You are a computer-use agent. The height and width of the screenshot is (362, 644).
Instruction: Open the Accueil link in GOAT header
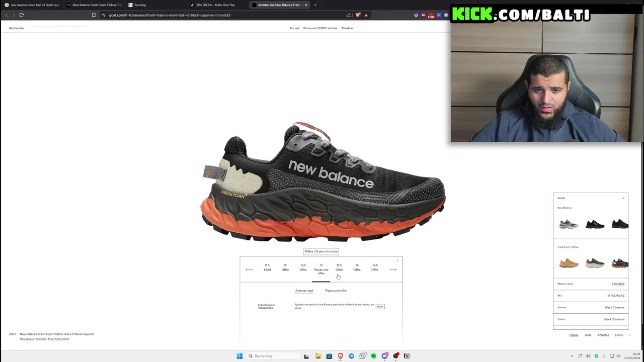click(294, 28)
